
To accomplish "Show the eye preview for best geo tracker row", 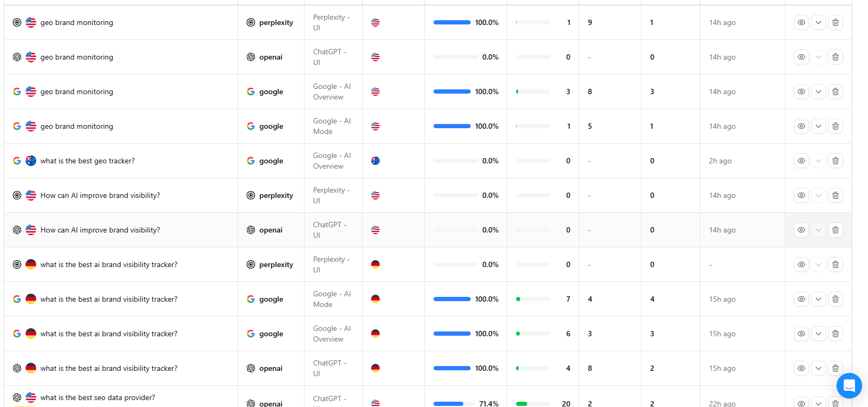I will pos(801,160).
